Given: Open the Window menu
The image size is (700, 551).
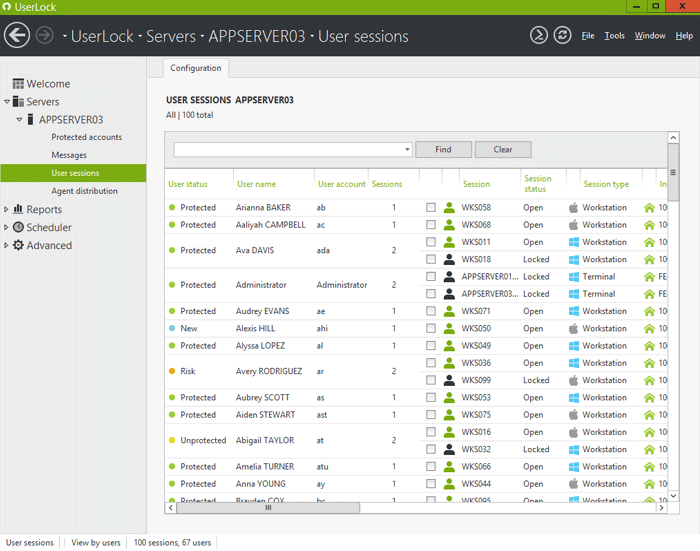Looking at the screenshot, I should 650,36.
